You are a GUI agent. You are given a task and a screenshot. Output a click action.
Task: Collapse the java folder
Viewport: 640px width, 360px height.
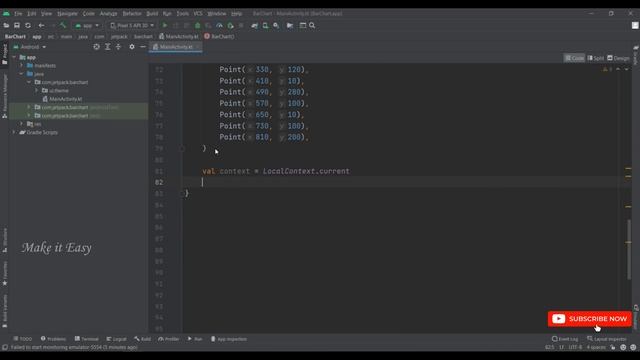pyautogui.click(x=22, y=74)
